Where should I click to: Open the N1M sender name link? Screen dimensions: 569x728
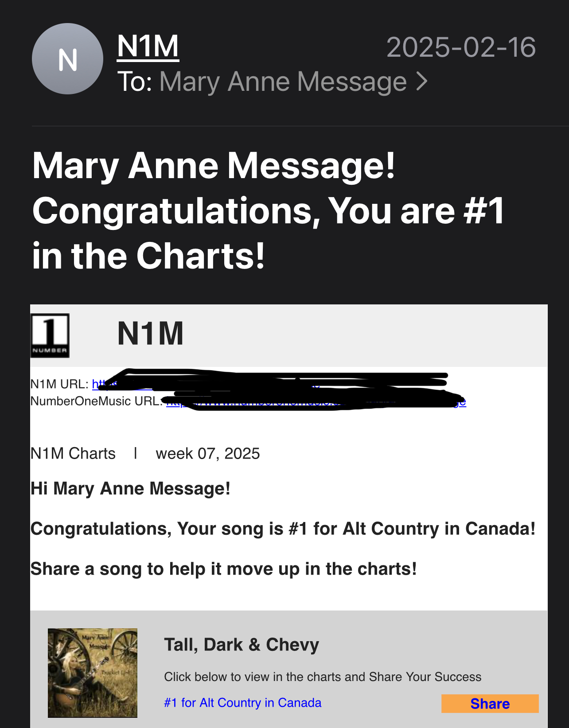click(148, 46)
